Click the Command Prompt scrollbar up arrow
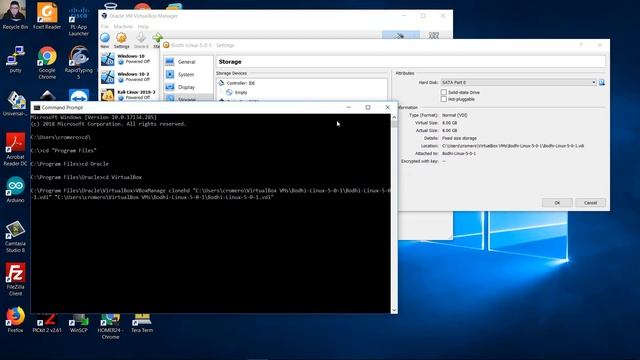The width and height of the screenshot is (640, 360). click(x=394, y=118)
